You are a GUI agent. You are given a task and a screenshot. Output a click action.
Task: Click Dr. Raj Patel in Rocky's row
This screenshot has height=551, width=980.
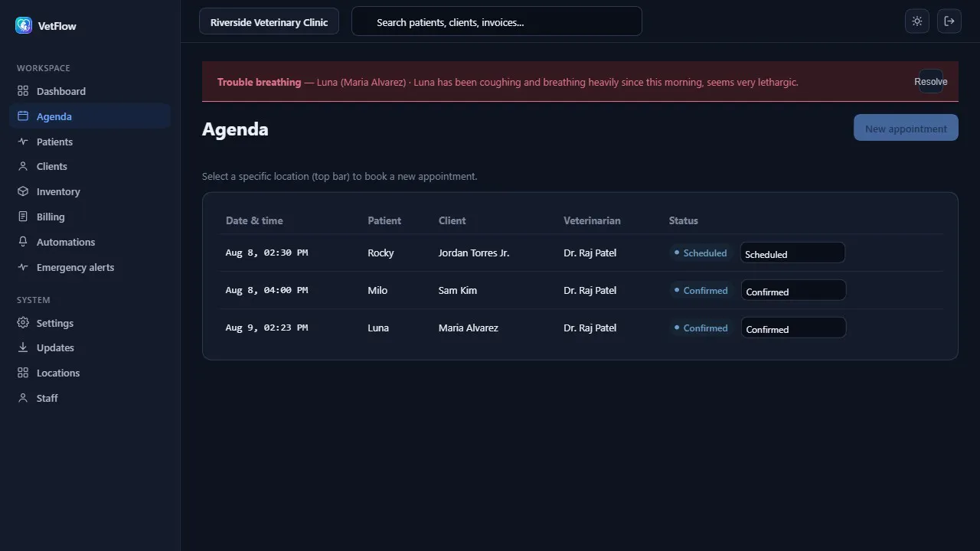point(590,253)
